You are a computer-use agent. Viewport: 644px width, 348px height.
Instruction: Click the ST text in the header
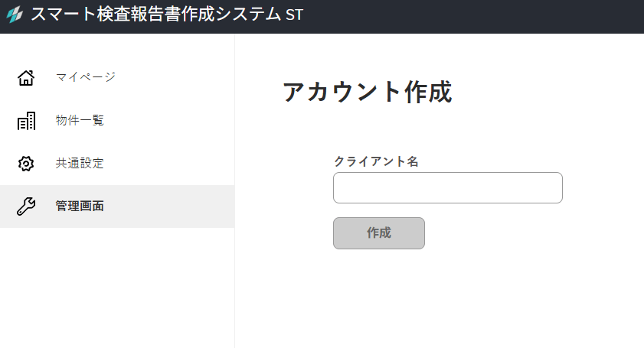tap(294, 16)
